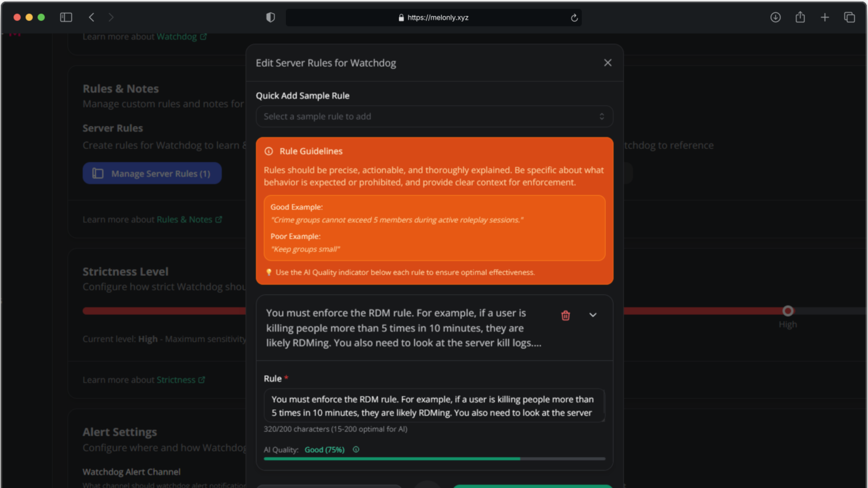
Task: Click the Alert Settings heading
Action: (x=120, y=432)
